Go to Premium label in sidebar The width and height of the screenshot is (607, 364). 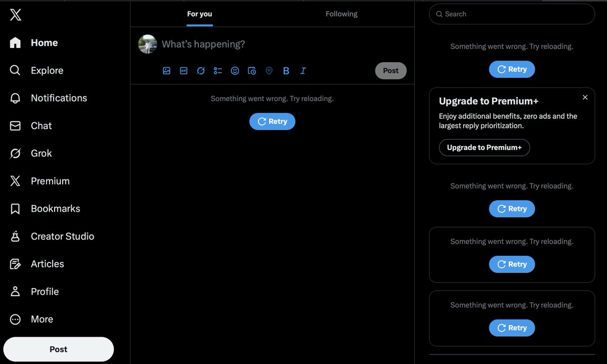tap(50, 181)
